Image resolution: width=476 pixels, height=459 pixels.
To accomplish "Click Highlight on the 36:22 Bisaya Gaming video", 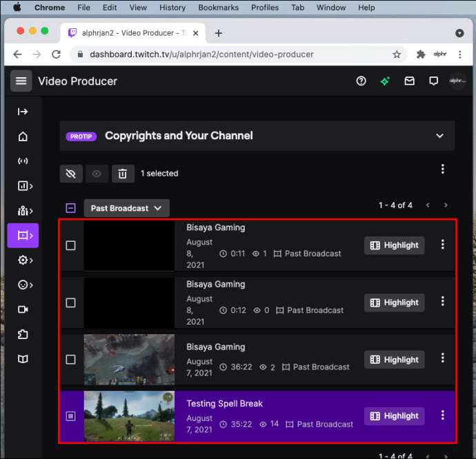I will click(x=394, y=360).
